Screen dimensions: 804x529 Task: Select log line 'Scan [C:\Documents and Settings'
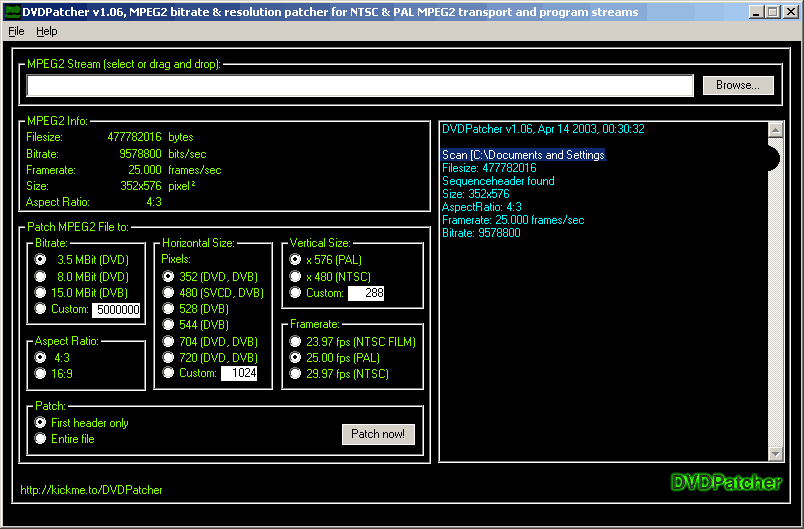524,155
